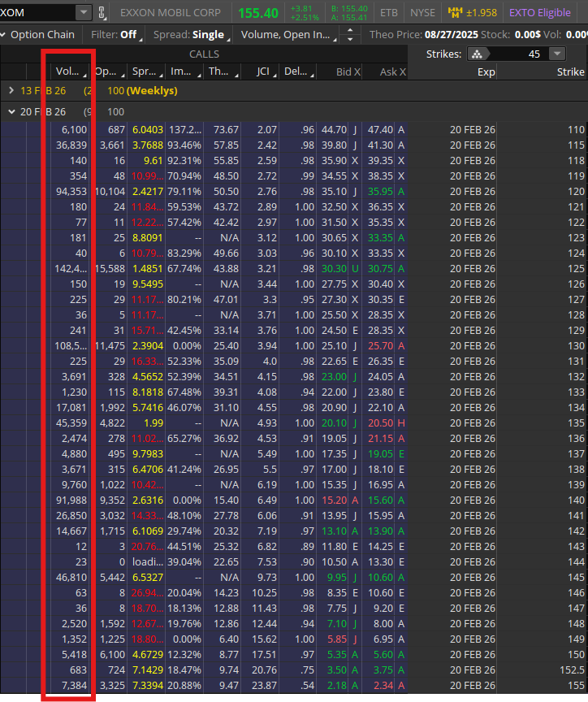Expand the 13 FEB 26 Weeklys expiration
Image resolution: width=588 pixels, height=702 pixels.
(11, 90)
